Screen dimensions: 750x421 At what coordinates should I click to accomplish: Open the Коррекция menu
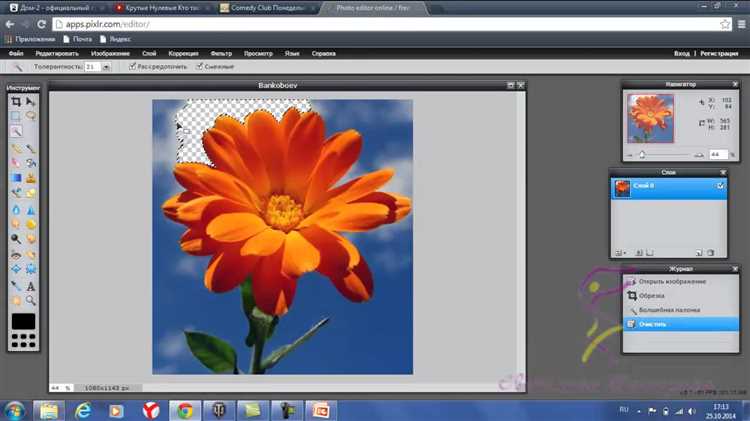183,54
